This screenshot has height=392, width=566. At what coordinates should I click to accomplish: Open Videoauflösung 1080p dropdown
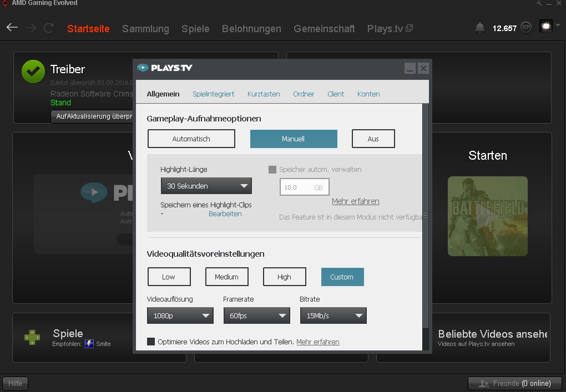(x=180, y=315)
